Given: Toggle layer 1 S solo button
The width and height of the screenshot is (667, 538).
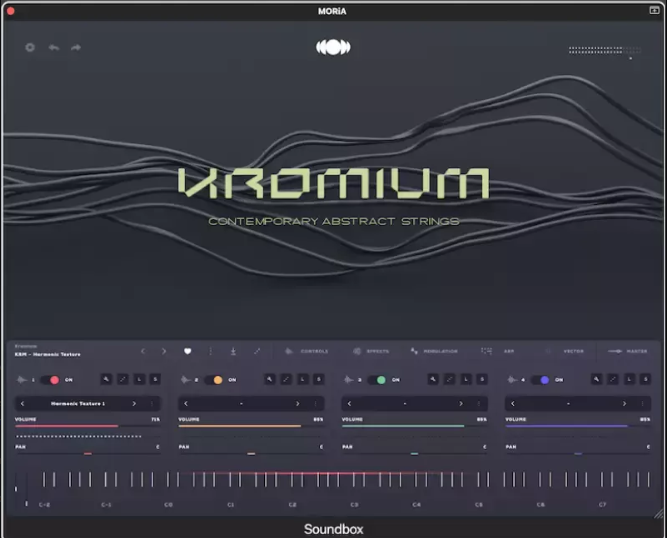Looking at the screenshot, I should tap(155, 379).
